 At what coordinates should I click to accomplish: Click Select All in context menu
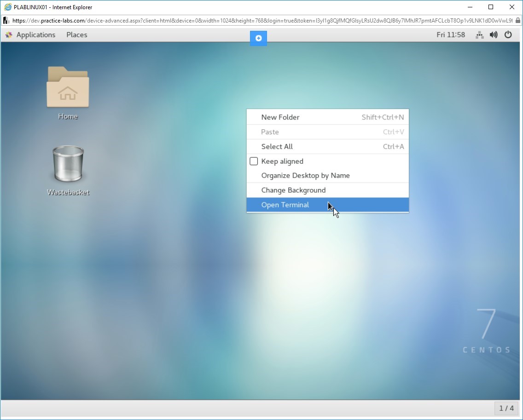(277, 147)
